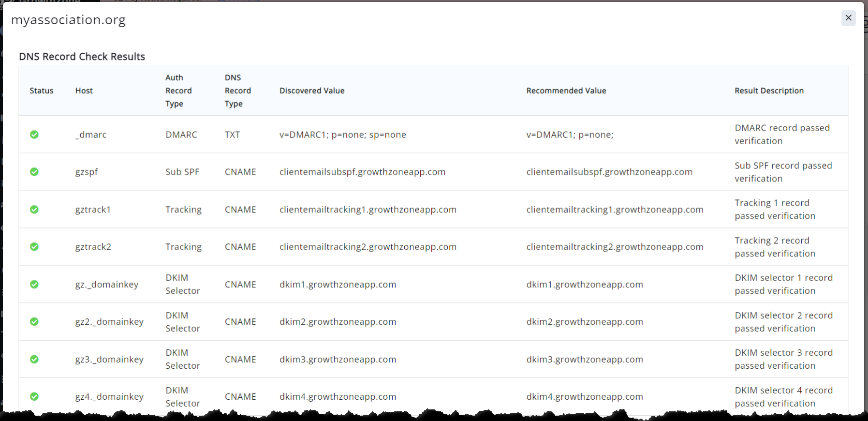This screenshot has width=868, height=421.
Task: Click 'DKIM selector 1 record passed' description
Action: (784, 285)
